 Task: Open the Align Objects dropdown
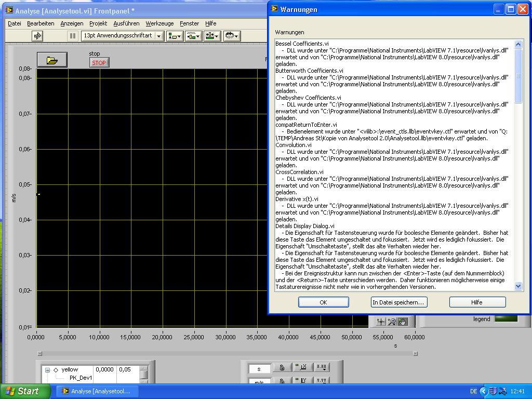pos(175,36)
